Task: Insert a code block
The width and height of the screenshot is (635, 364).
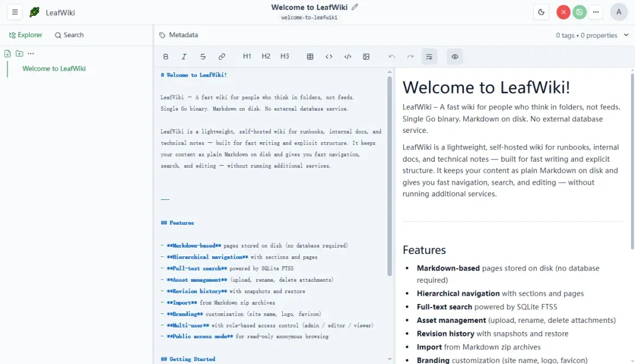Action: pyautogui.click(x=347, y=56)
